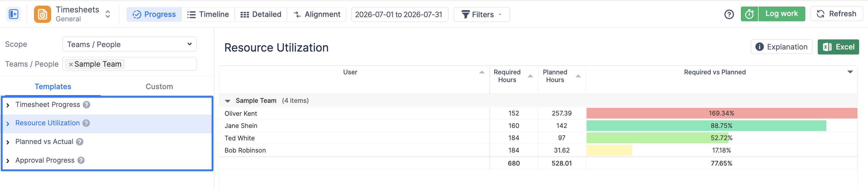Viewport: 868px width, 189px height.
Task: Expand the Planned vs Actual template
Action: [x=8, y=142]
